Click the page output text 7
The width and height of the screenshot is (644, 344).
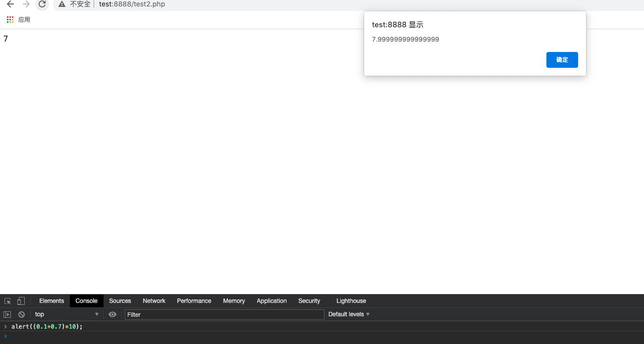(x=5, y=39)
